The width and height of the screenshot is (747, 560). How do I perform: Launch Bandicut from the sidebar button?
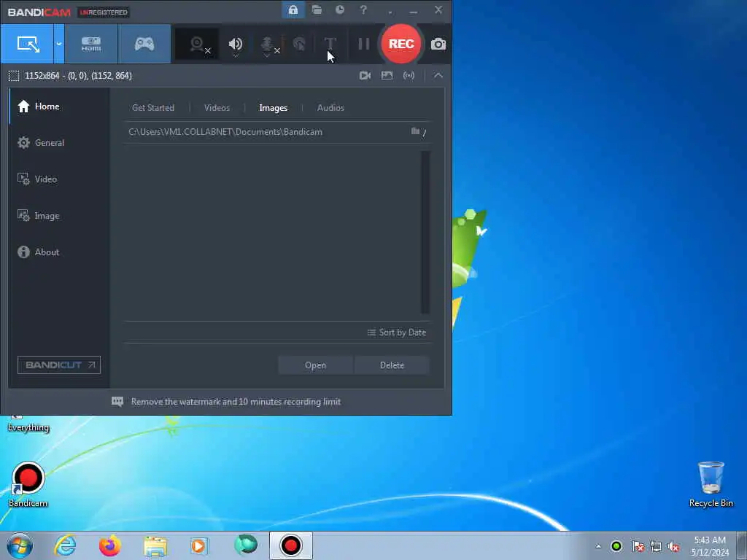pyautogui.click(x=59, y=365)
